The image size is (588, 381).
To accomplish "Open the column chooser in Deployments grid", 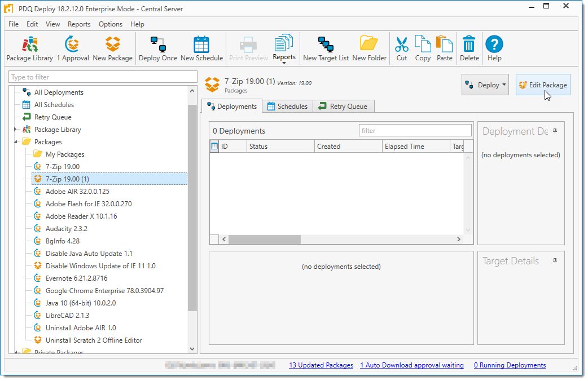I will [x=215, y=146].
